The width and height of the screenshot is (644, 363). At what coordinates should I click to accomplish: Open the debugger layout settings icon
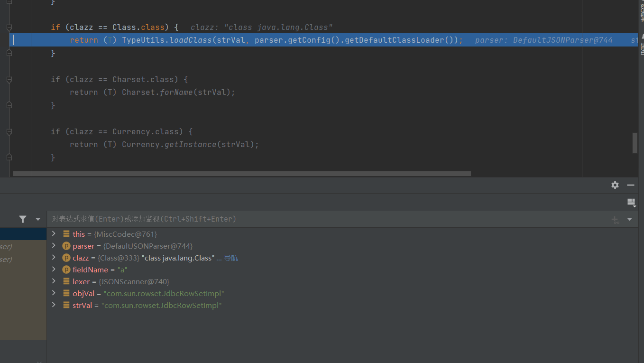tap(631, 202)
